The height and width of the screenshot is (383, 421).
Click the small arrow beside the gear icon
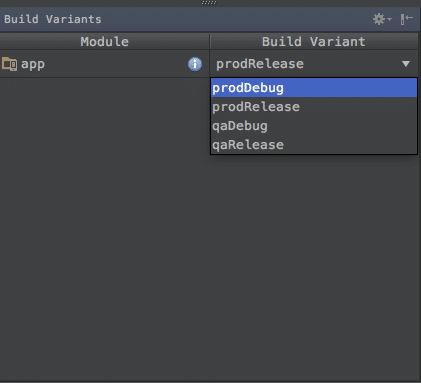coord(389,20)
